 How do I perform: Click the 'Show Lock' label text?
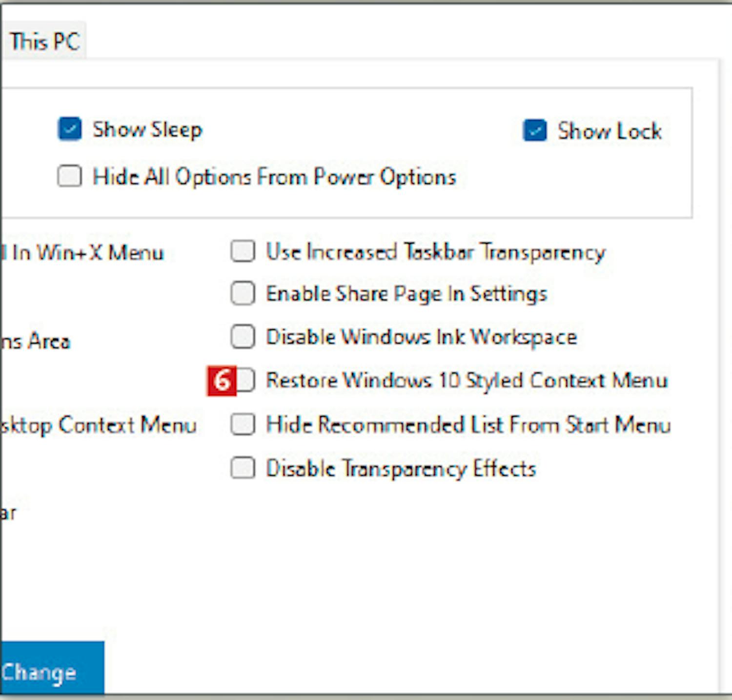point(610,131)
